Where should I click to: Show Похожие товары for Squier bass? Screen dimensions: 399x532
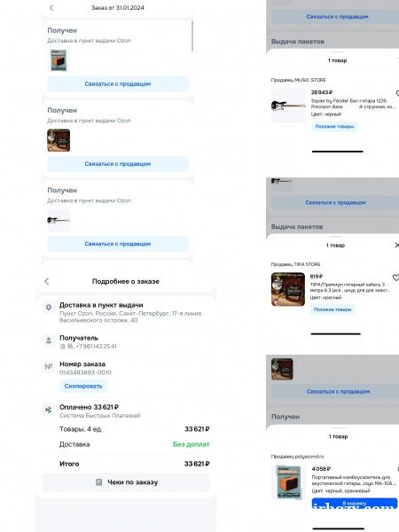(x=334, y=126)
